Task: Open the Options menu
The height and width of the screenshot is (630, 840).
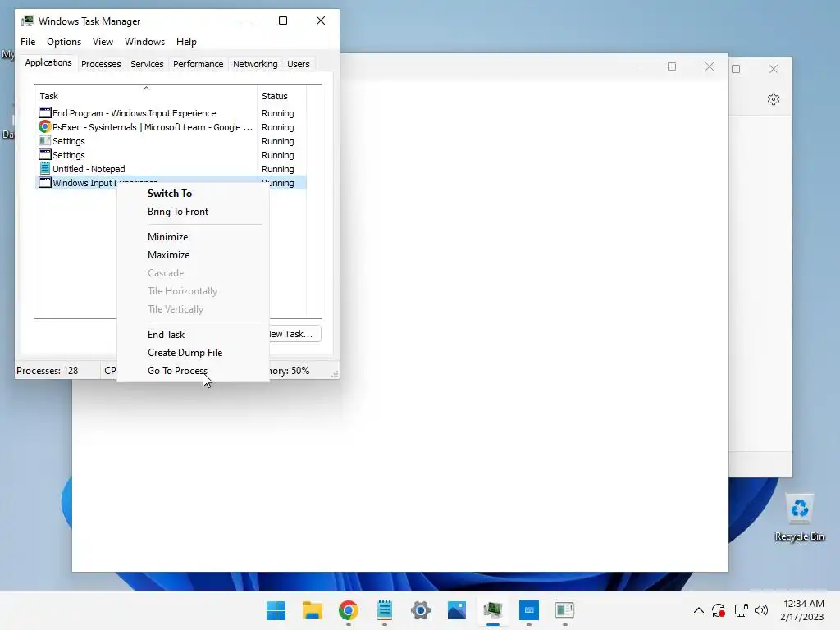Action: click(x=64, y=42)
